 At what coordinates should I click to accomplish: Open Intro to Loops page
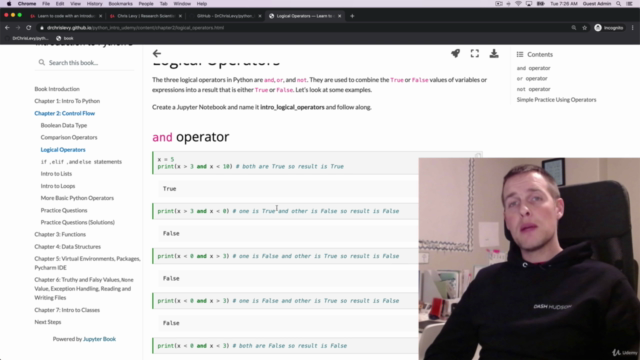58,186
